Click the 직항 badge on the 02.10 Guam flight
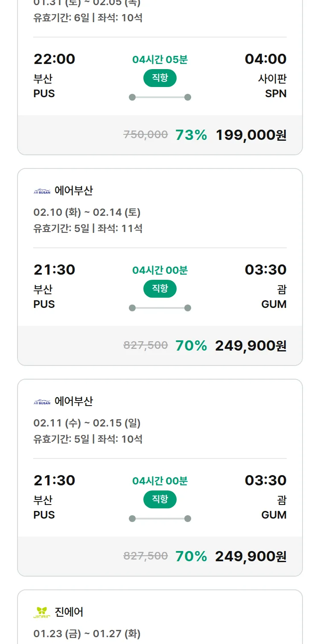The image size is (320, 644). 160,289
